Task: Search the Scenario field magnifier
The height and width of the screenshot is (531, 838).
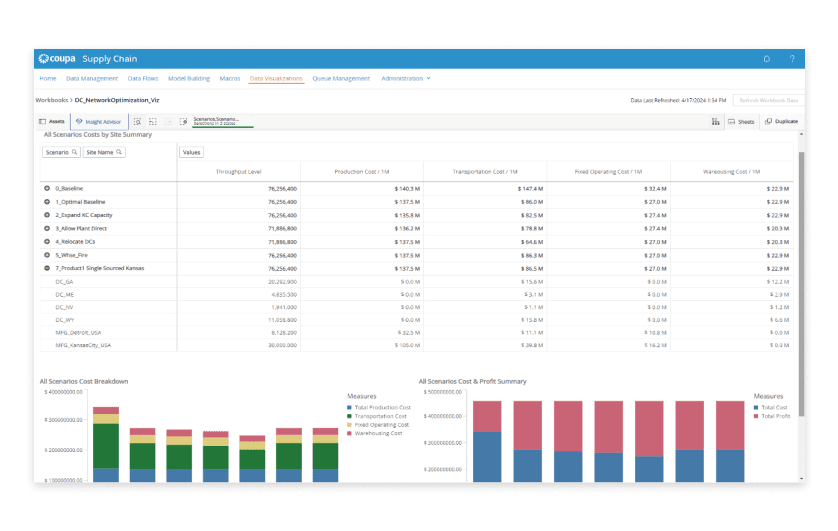Action: [74, 152]
